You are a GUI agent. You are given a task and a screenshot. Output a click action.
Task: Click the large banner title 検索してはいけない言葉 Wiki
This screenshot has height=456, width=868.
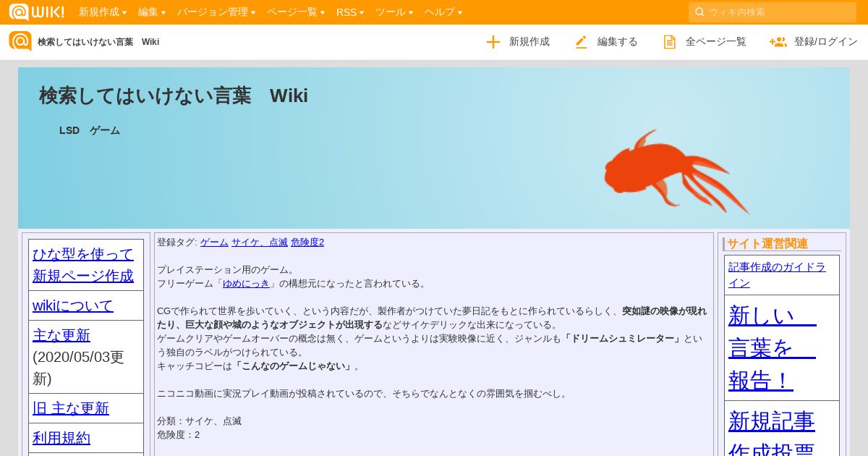[x=174, y=96]
